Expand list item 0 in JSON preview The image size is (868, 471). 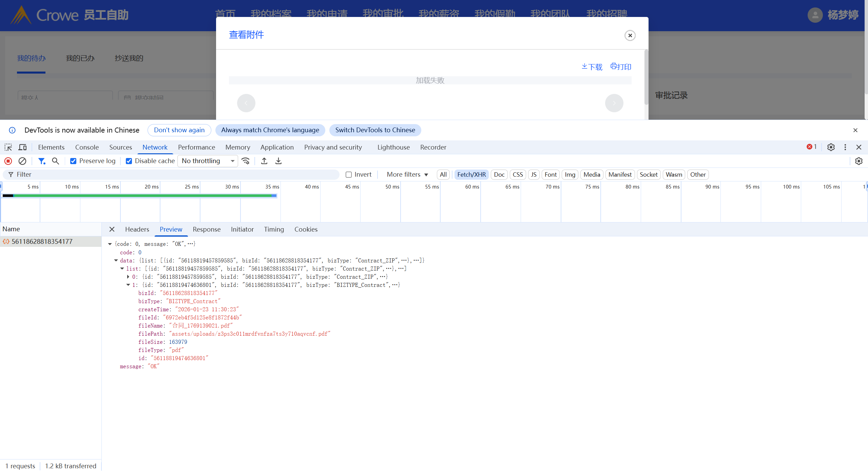(128, 277)
